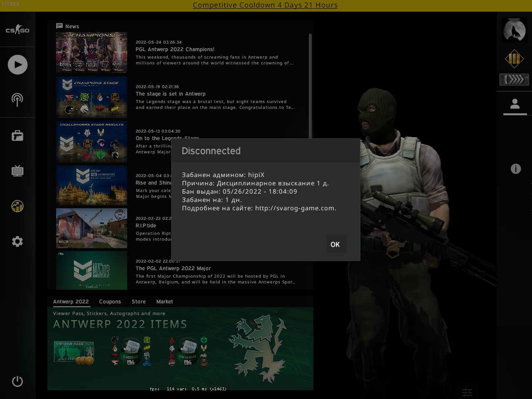
Task: Switch to the Store tab
Action: pos(139,302)
